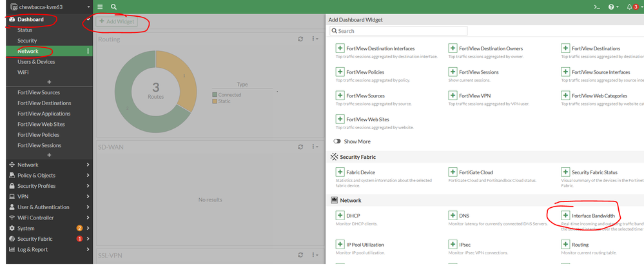Add FortiView Sessions widget plus icon
The image size is (644, 266).
pos(452,72)
